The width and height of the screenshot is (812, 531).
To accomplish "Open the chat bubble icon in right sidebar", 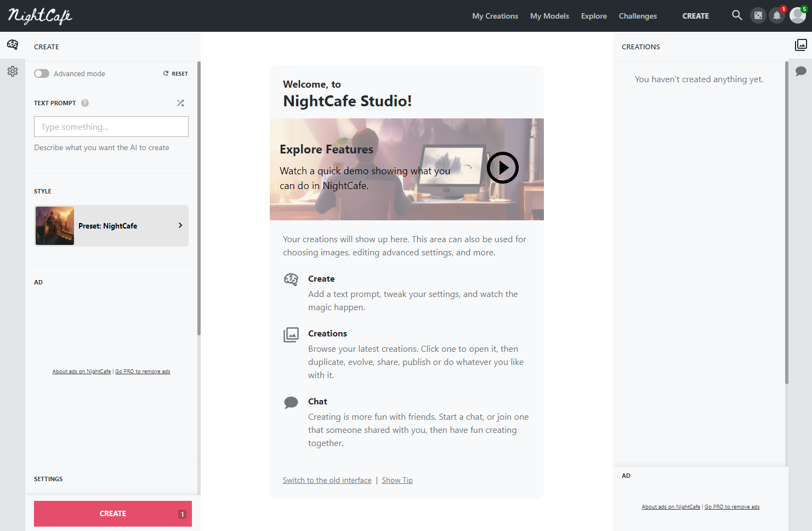I will [801, 71].
